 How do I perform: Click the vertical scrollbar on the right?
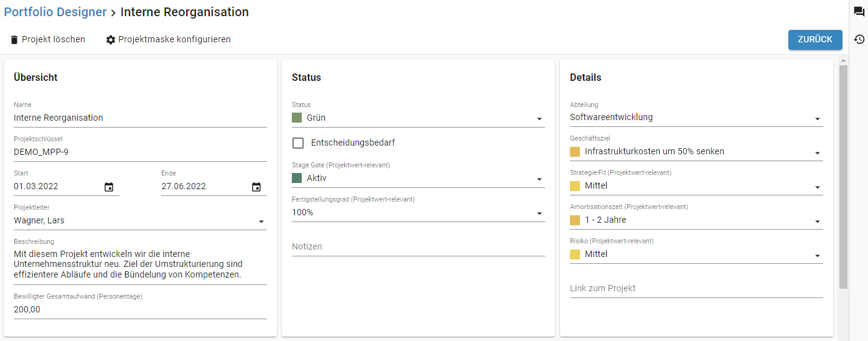tap(844, 177)
